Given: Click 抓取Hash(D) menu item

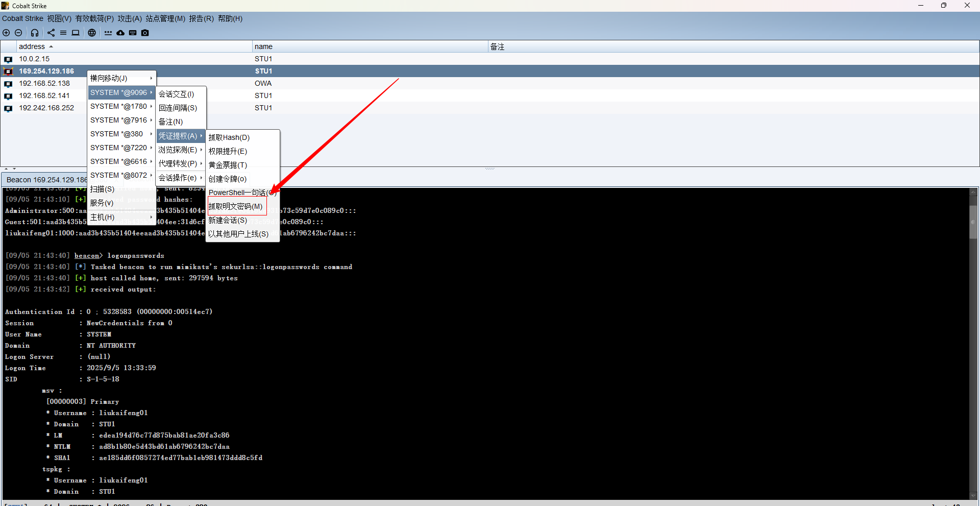Looking at the screenshot, I should click(x=242, y=137).
